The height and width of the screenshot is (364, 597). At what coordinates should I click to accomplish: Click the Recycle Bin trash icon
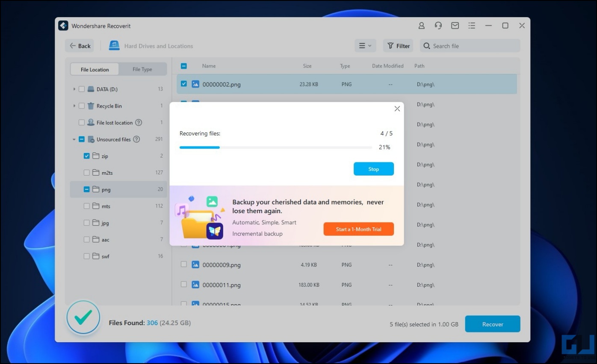[x=91, y=106]
